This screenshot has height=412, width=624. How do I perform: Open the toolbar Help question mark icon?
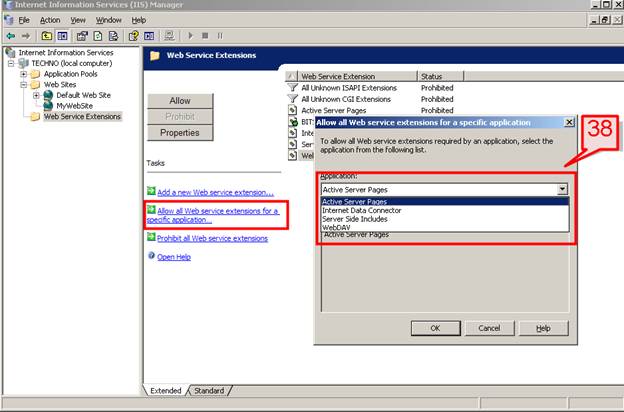tap(134, 36)
